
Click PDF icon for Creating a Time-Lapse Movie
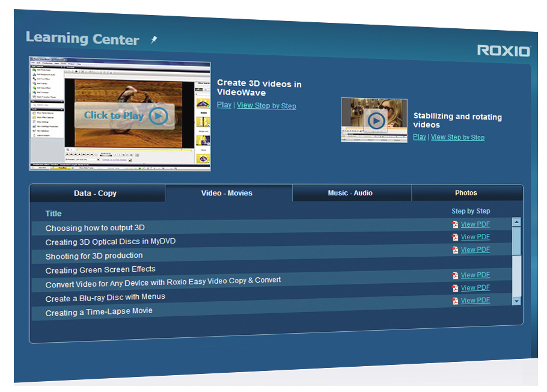455,301
